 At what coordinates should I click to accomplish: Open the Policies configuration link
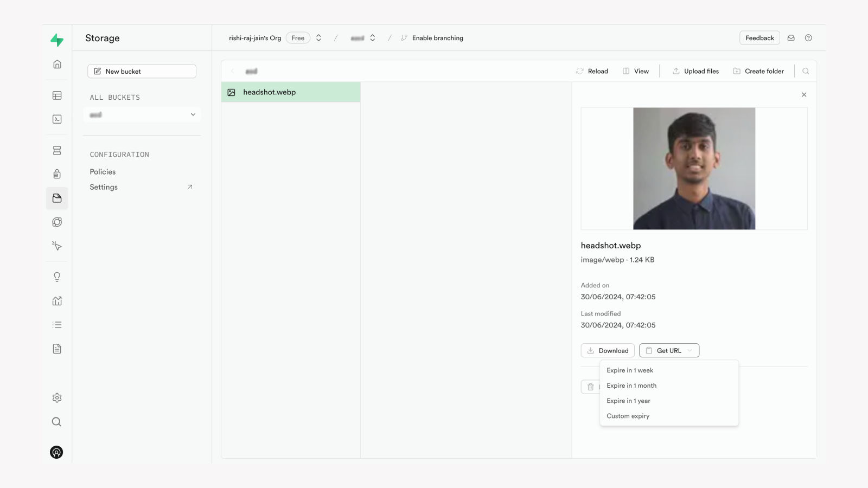coord(103,171)
